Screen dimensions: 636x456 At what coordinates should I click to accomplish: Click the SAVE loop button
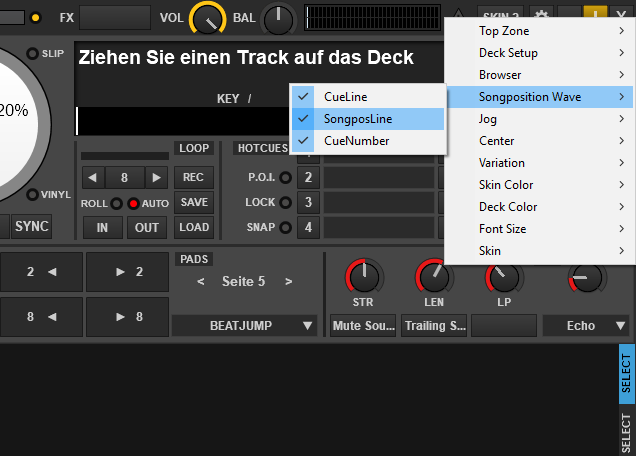[x=194, y=202]
